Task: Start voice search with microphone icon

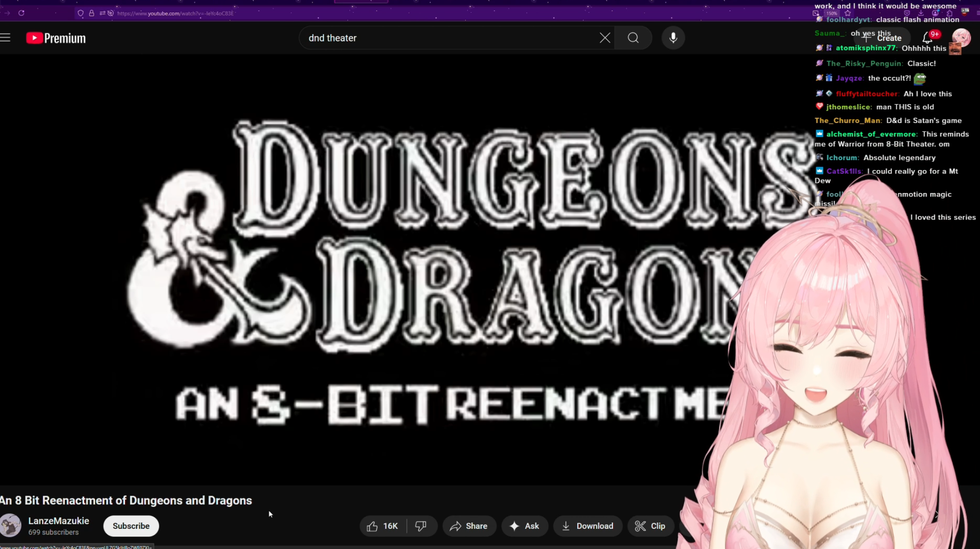Action: [x=673, y=38]
